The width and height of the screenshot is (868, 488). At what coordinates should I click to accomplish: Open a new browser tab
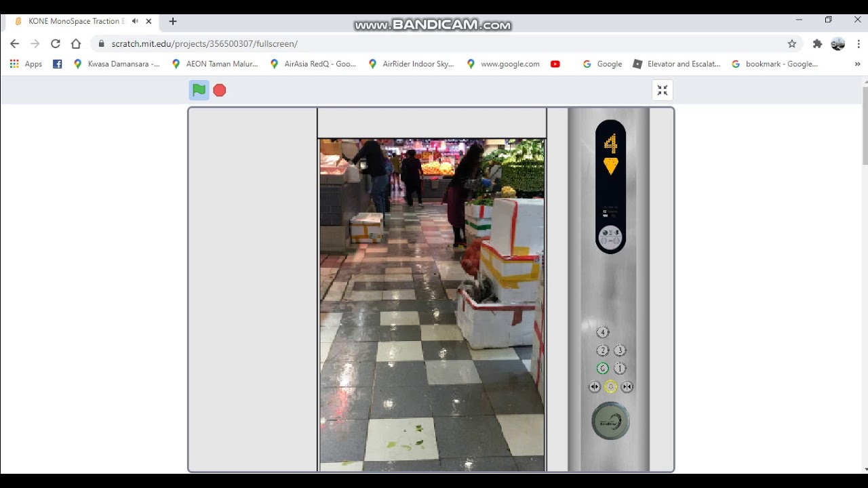173,21
